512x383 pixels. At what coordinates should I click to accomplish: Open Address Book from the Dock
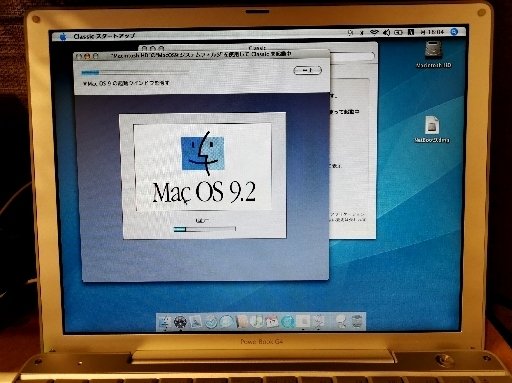coord(241,322)
